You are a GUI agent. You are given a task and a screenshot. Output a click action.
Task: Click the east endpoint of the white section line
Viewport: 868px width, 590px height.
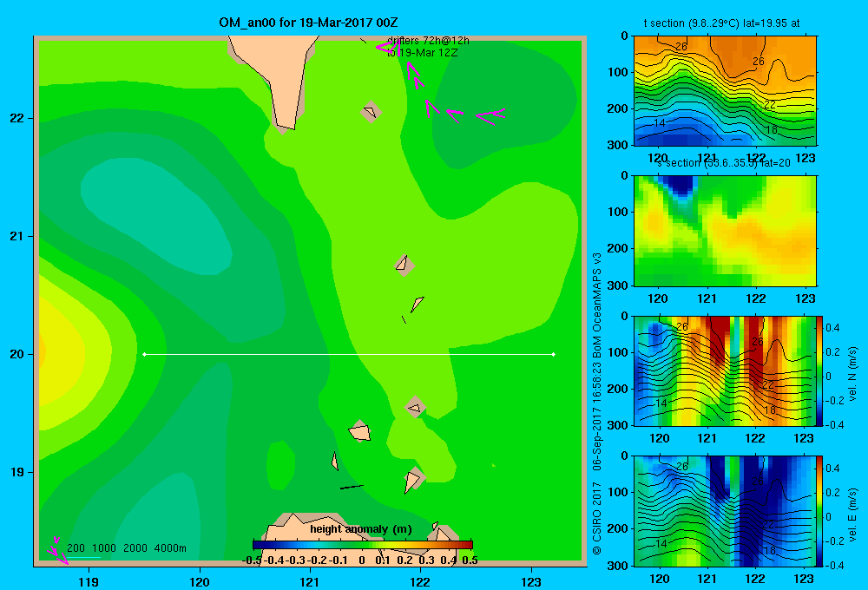[554, 354]
